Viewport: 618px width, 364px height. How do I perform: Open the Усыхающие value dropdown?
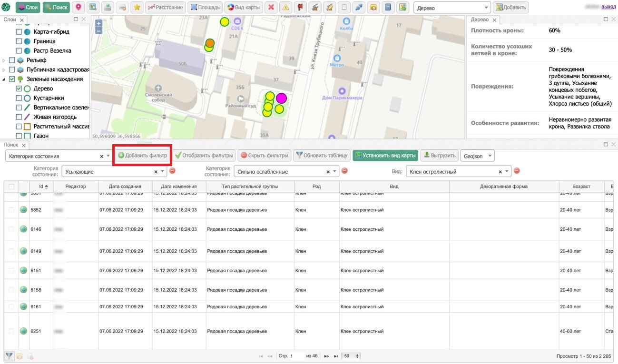163,172
